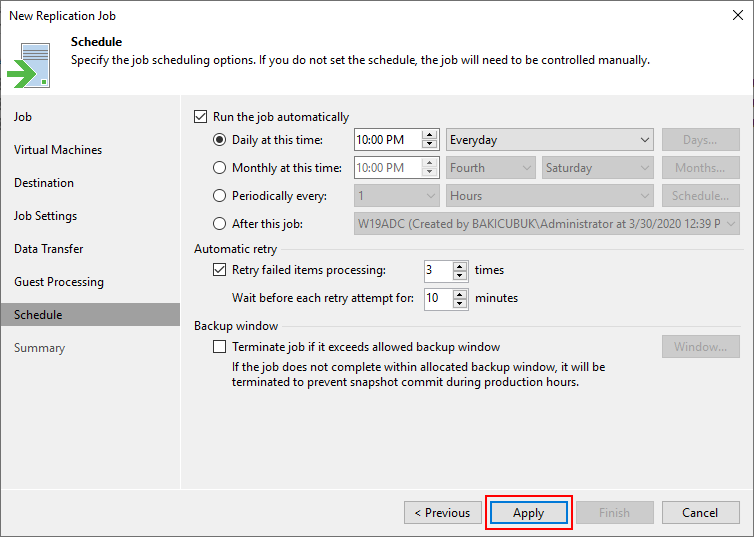The height and width of the screenshot is (537, 754).
Task: Select Daily at this time option
Action: coord(220,140)
